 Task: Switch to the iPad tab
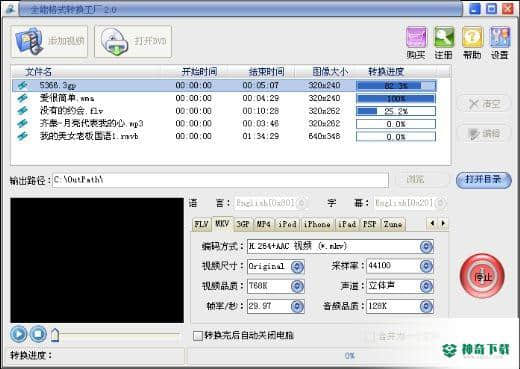(347, 224)
